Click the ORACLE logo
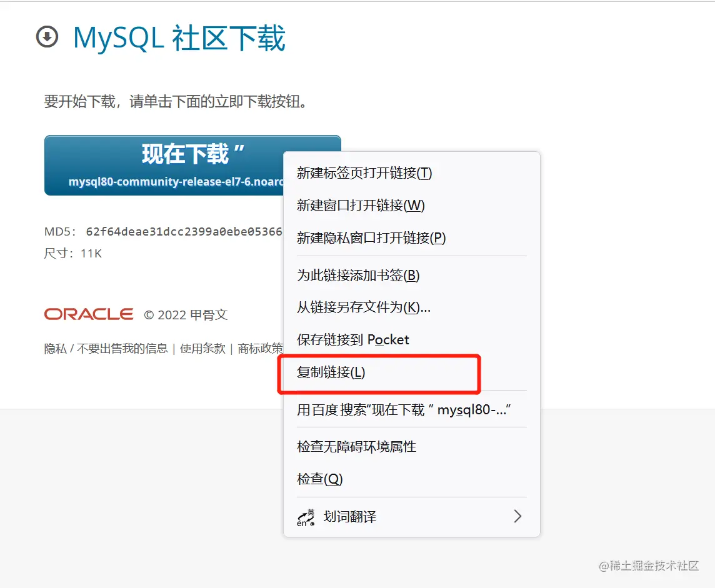 [x=88, y=314]
